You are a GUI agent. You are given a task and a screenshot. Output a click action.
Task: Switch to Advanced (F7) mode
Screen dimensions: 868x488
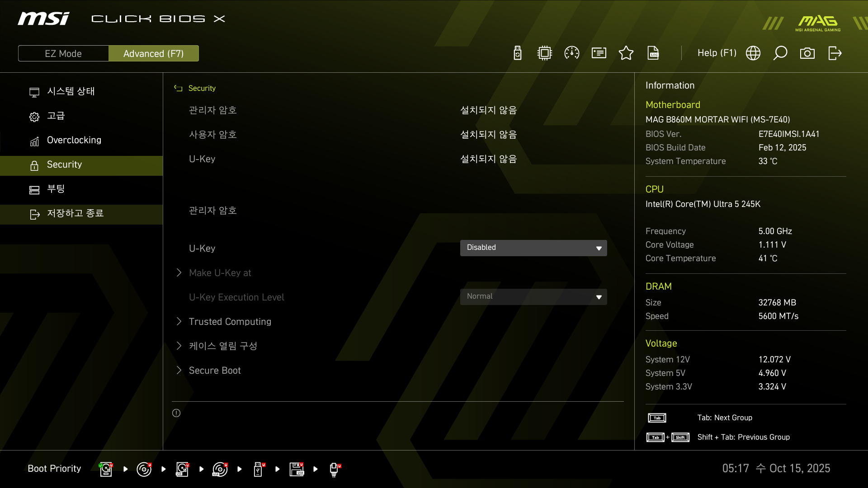coord(153,53)
